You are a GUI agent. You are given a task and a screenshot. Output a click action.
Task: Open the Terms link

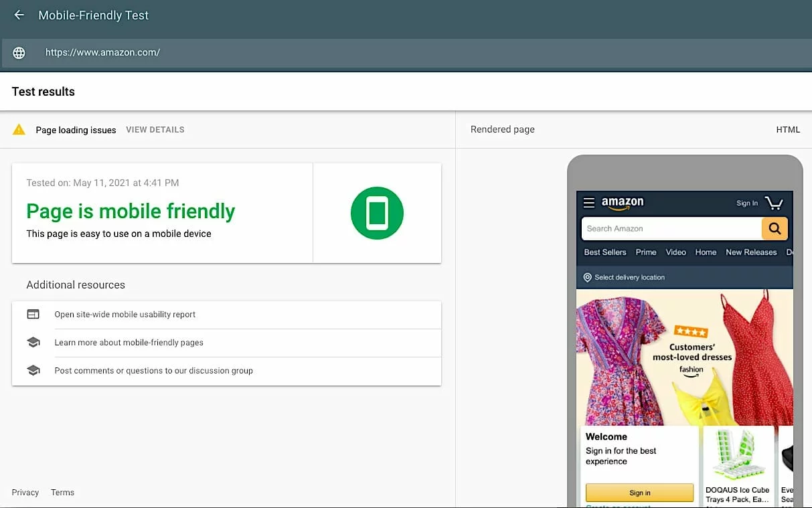point(62,493)
